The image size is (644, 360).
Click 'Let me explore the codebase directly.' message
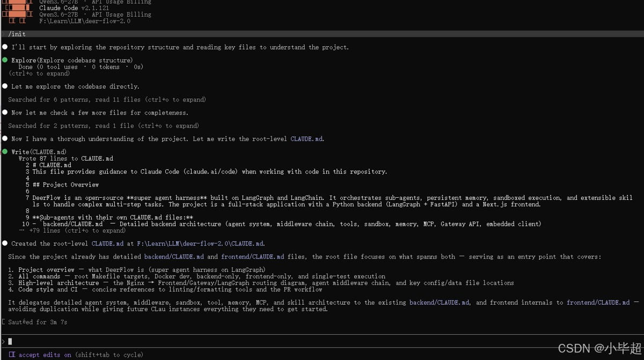[x=75, y=87]
